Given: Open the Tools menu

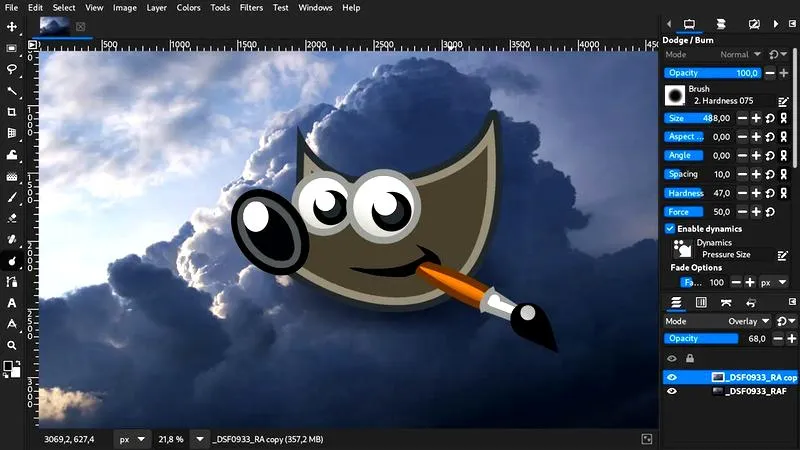Looking at the screenshot, I should point(220,8).
